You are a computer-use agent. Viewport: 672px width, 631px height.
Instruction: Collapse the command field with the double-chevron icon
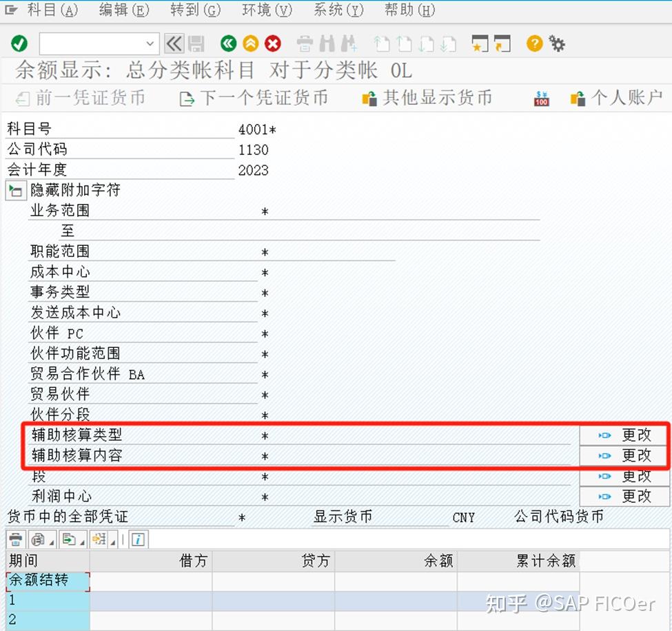coord(174,43)
